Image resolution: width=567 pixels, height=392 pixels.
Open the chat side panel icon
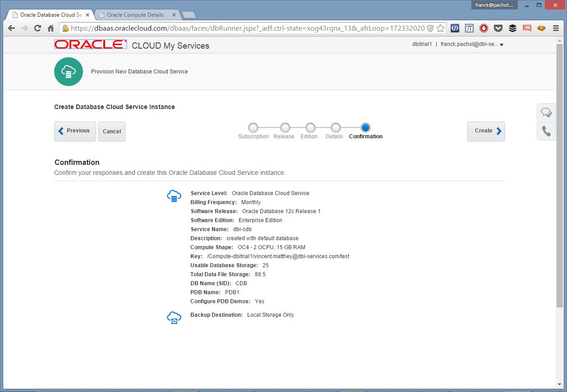tap(546, 112)
